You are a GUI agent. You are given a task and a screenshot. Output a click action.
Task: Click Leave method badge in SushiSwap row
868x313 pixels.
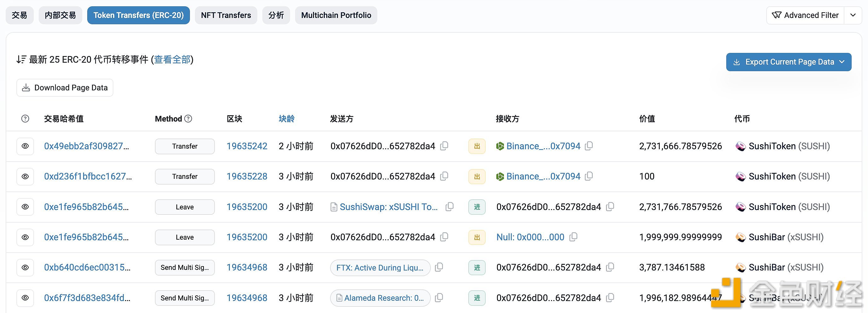(185, 207)
